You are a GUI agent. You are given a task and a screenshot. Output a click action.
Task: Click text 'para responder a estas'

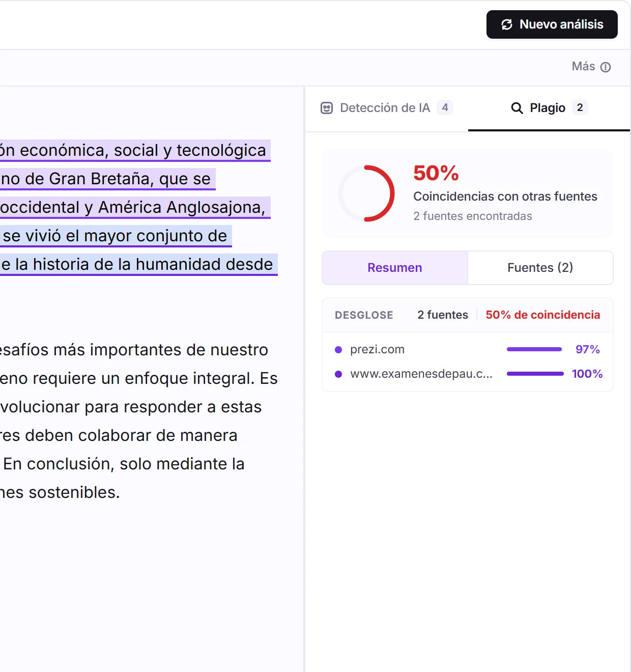click(173, 407)
